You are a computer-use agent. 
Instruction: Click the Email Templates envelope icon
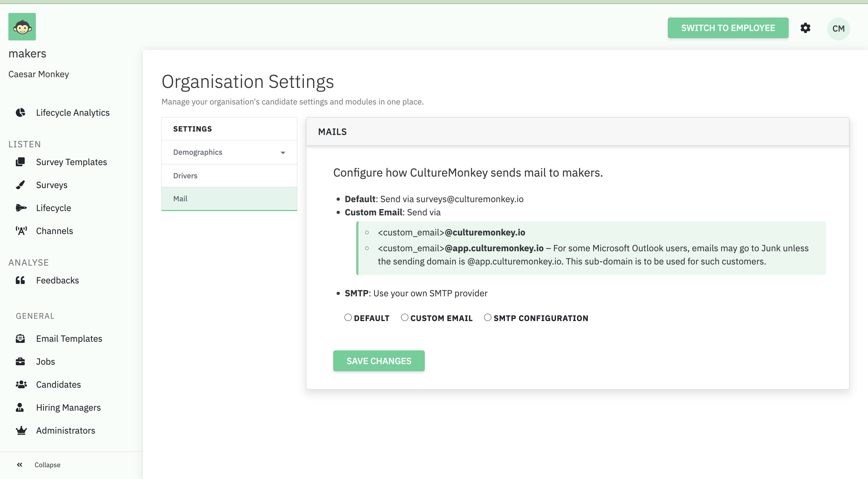[x=20, y=339]
